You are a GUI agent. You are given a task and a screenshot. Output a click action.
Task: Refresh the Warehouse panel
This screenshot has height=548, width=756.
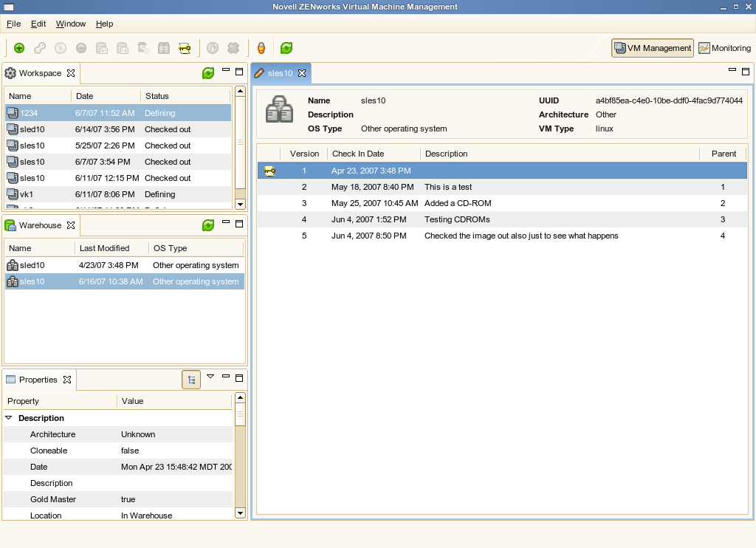(x=208, y=225)
